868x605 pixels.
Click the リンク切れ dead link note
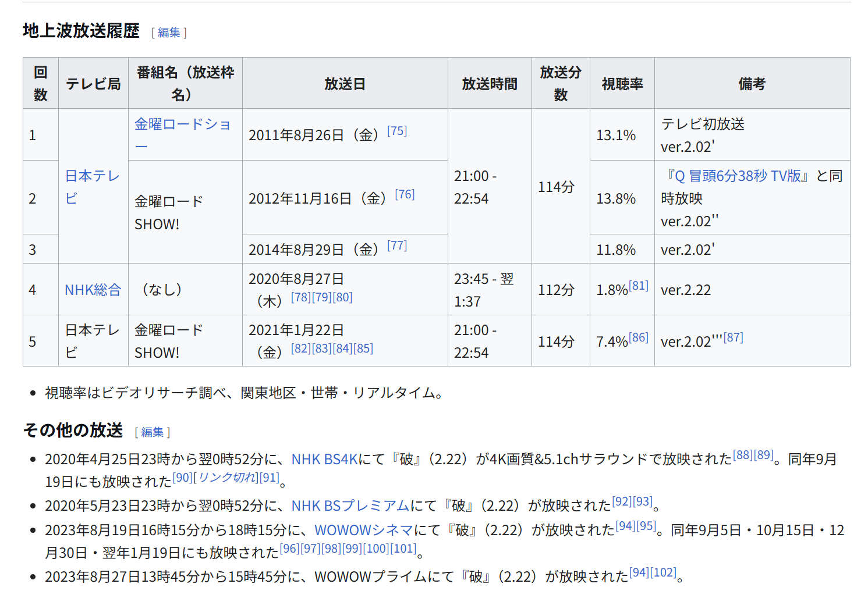(x=228, y=478)
